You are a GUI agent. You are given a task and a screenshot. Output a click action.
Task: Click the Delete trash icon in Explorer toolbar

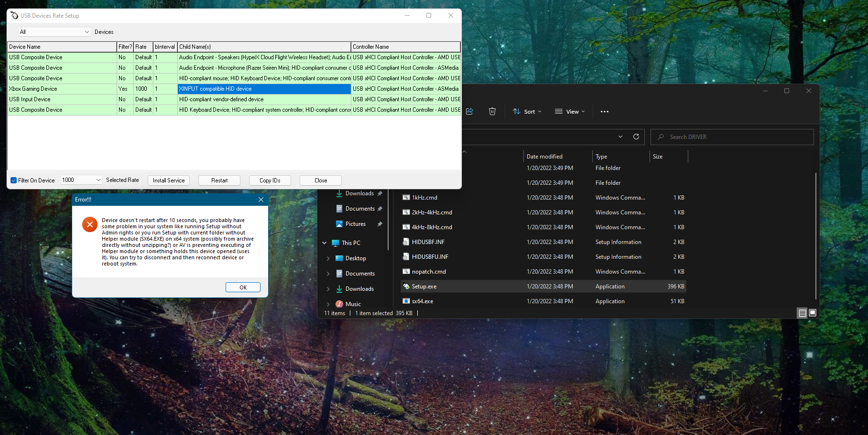pos(492,111)
